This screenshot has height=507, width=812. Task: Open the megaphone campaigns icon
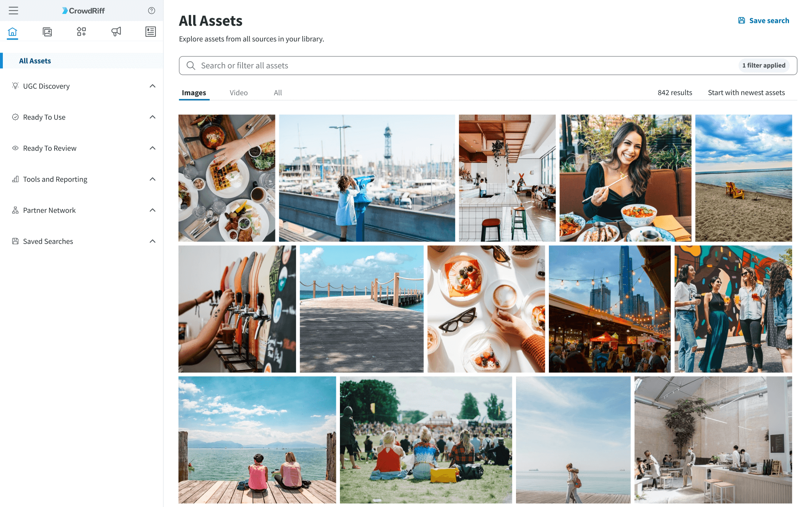(116, 32)
